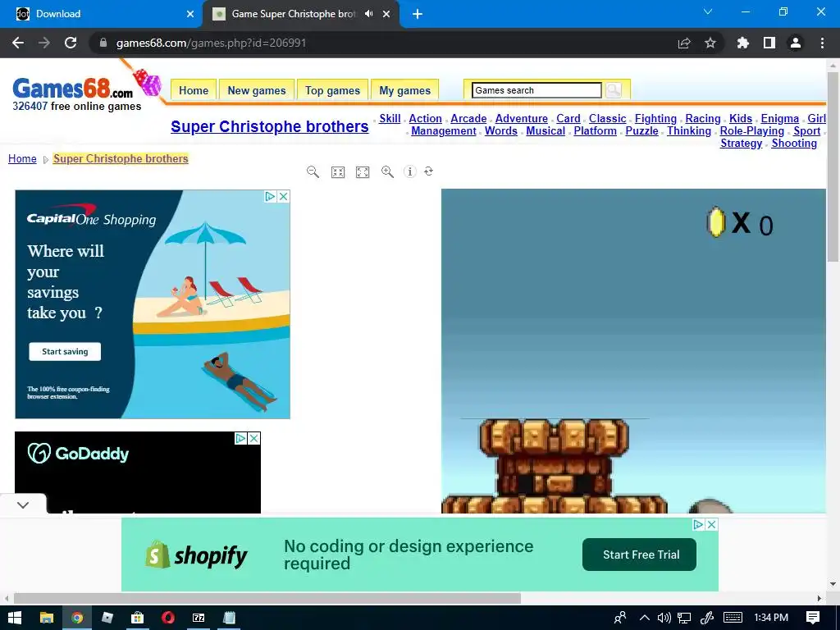Image resolution: width=840 pixels, height=630 pixels.
Task: Open Microsoft Store from taskbar
Action: (138, 618)
